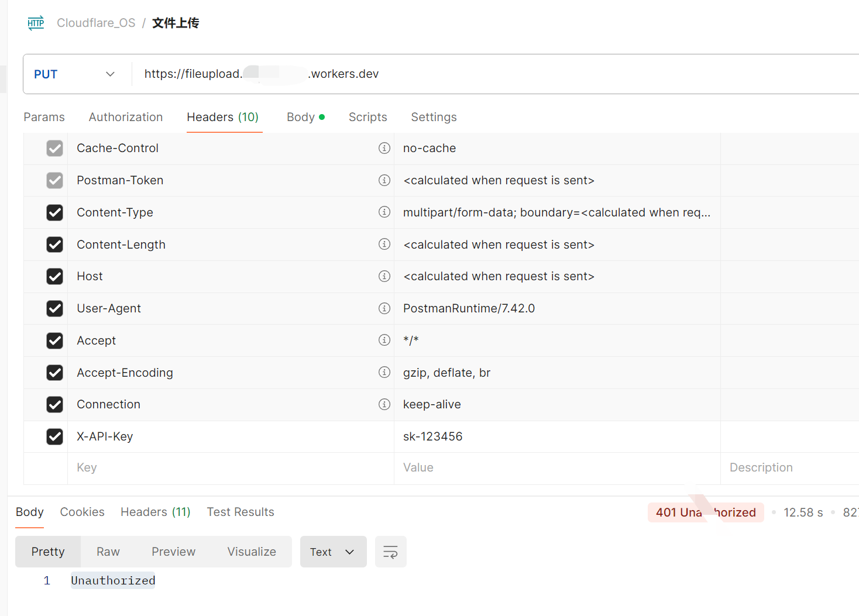Click the */* Accept value cell
The image size is (859, 616).
557,340
